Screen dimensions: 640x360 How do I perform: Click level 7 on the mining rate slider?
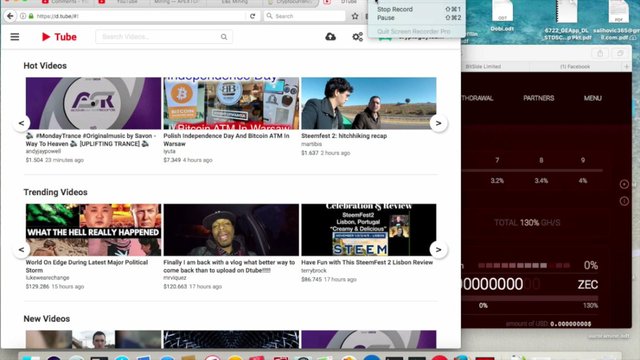pos(497,160)
